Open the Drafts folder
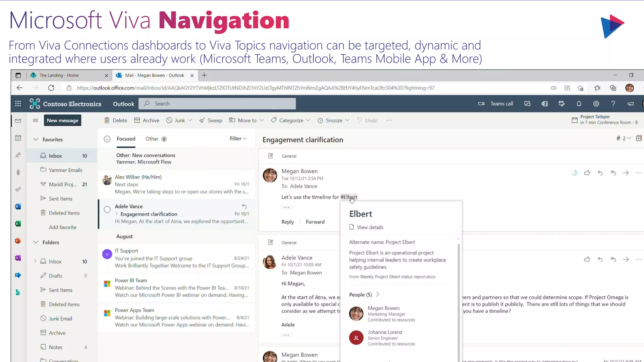644x362 pixels. tap(61, 276)
